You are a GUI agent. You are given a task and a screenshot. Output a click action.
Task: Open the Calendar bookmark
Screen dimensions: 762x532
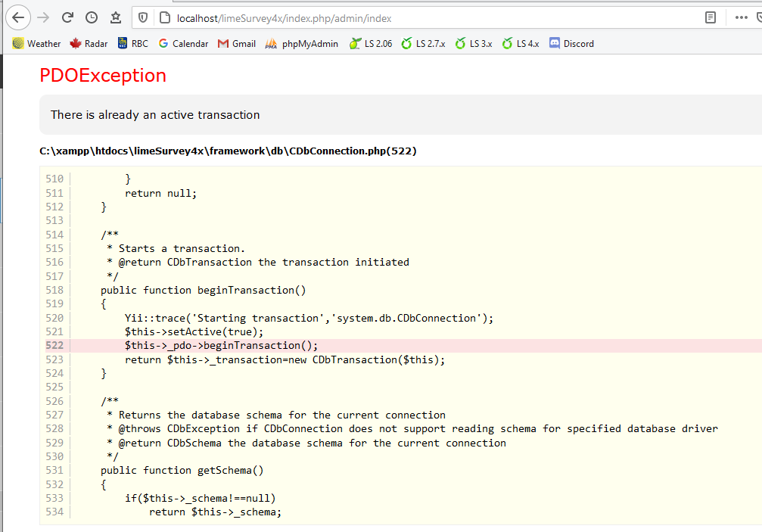pos(183,44)
